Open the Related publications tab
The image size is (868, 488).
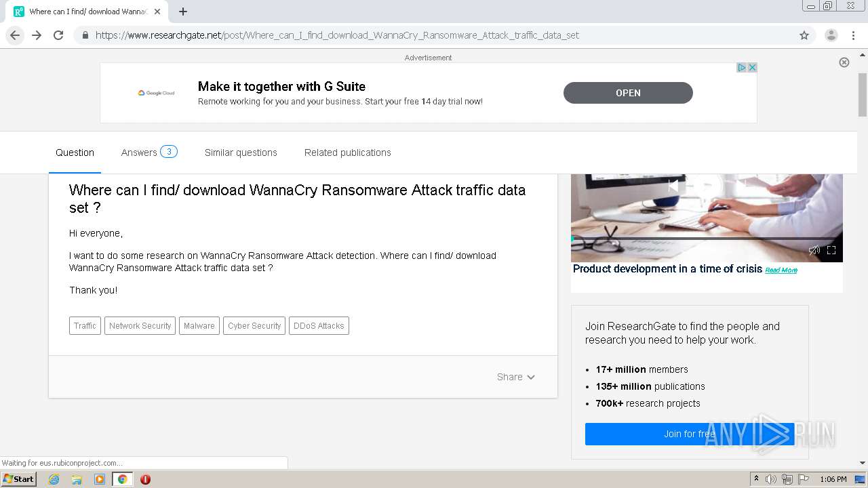click(348, 152)
